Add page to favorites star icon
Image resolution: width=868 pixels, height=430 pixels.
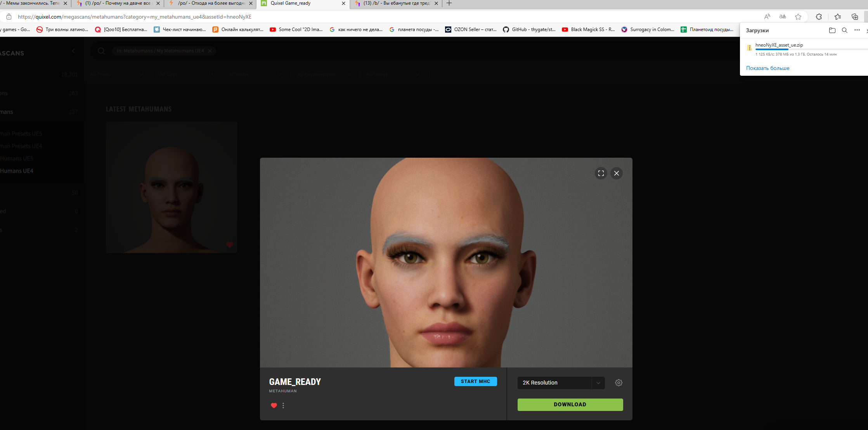798,17
